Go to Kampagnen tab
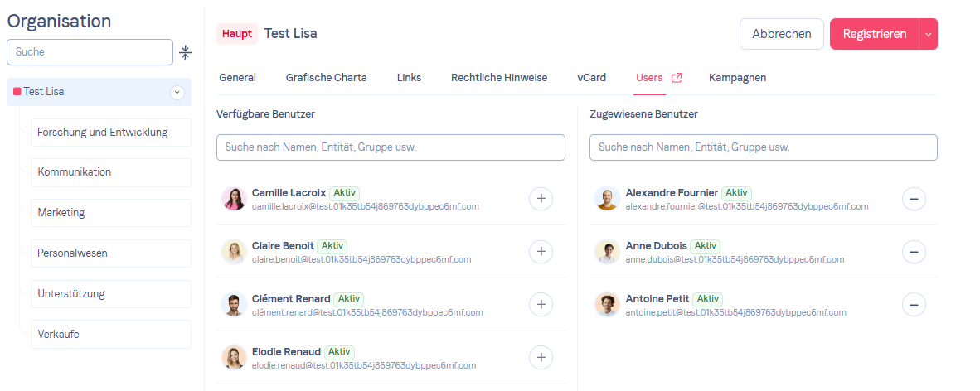 (x=738, y=78)
